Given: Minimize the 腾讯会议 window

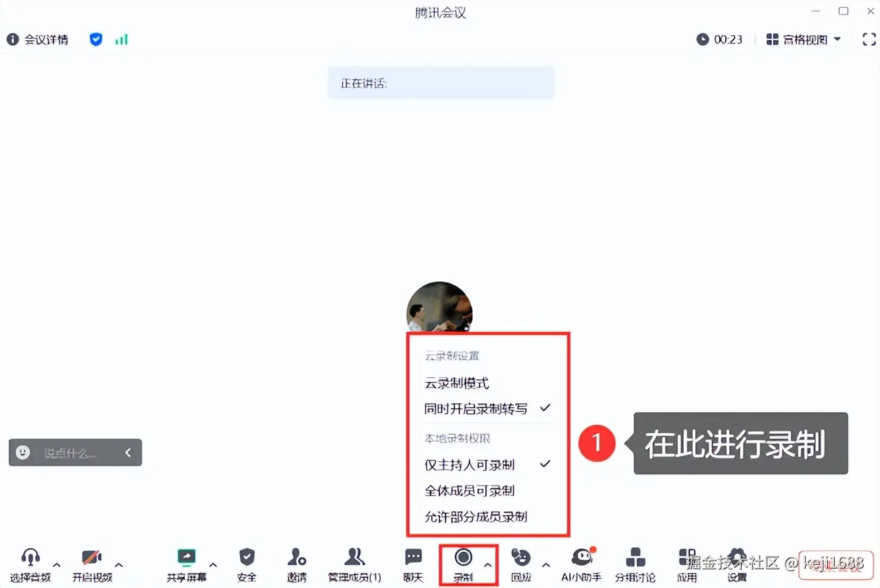Looking at the screenshot, I should coord(816,11).
